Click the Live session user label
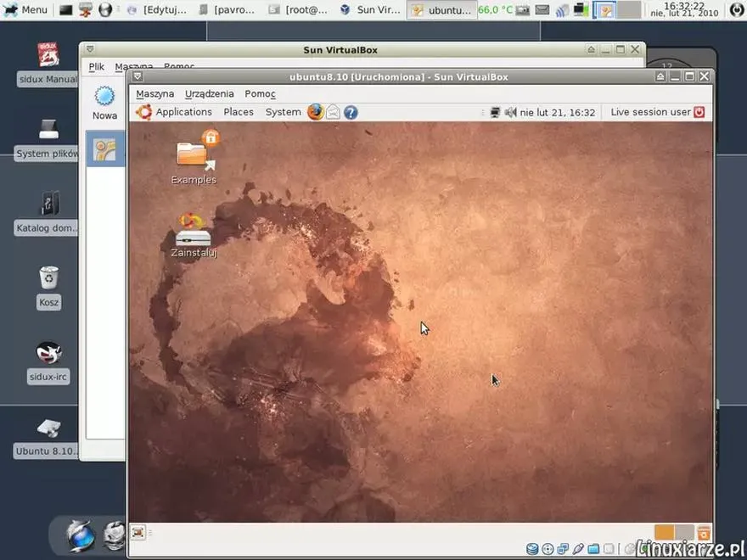747x560 pixels. point(650,112)
